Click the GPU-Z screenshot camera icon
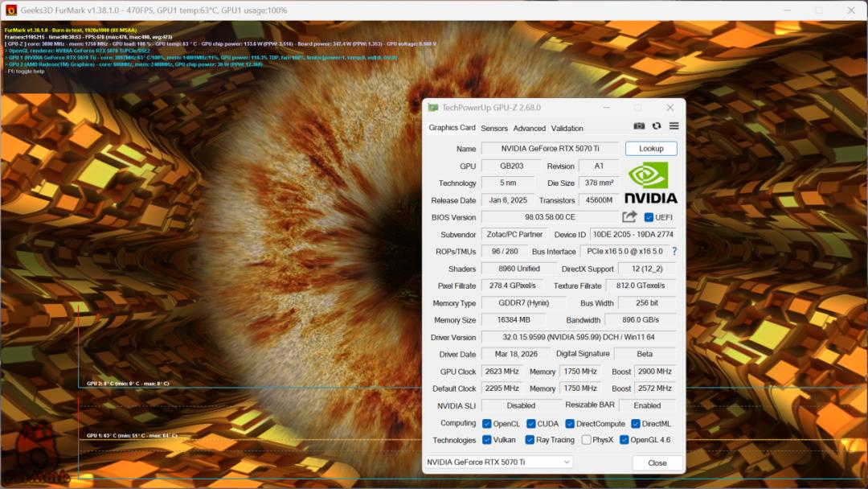868x489 pixels. 639,125
